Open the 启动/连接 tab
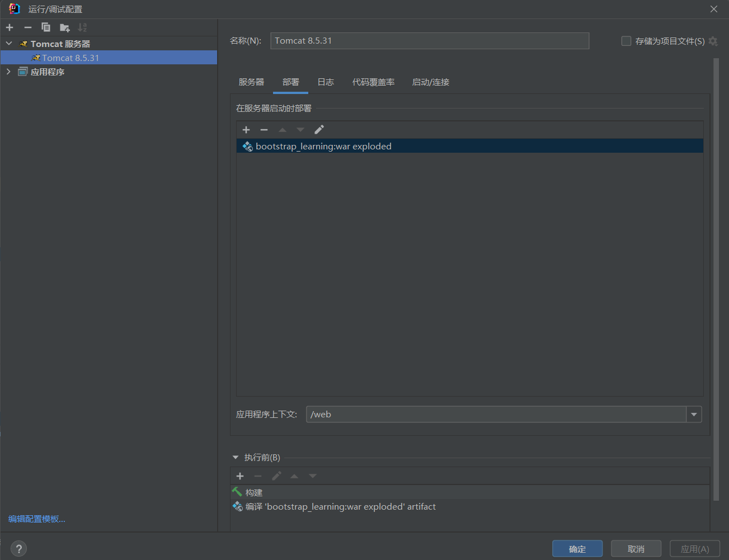 [431, 82]
